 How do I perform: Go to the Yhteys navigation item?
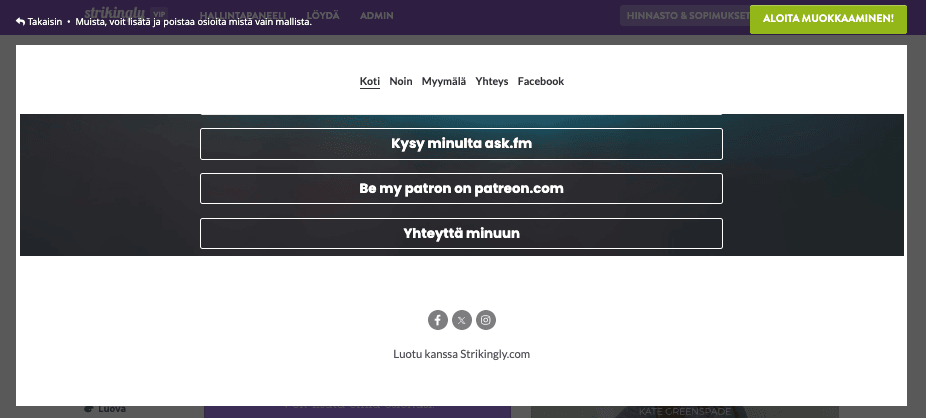tap(492, 81)
